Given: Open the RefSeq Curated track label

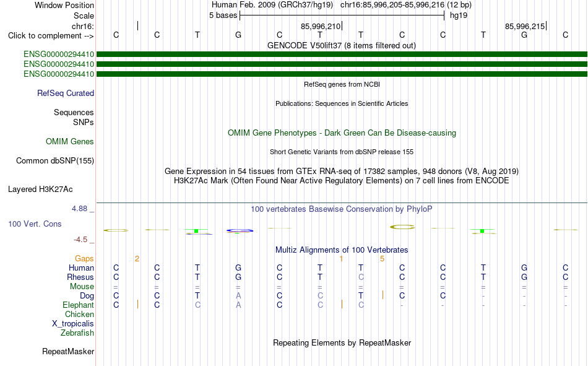Looking at the screenshot, I should coord(66,93).
